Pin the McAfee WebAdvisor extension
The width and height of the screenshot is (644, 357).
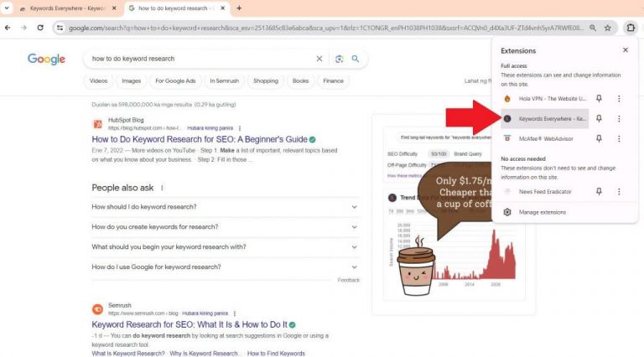point(599,139)
